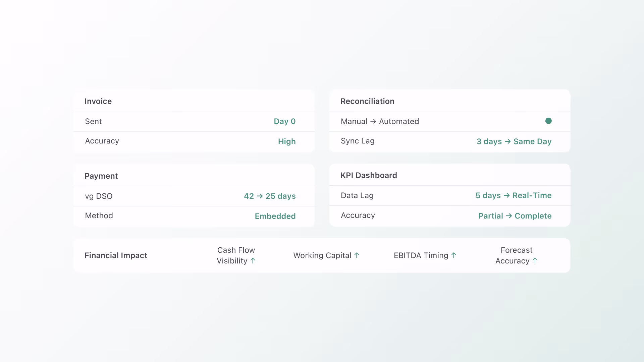Viewport: 644px width, 362px height.
Task: Click the Manual → Automated label
Action: [x=380, y=121]
